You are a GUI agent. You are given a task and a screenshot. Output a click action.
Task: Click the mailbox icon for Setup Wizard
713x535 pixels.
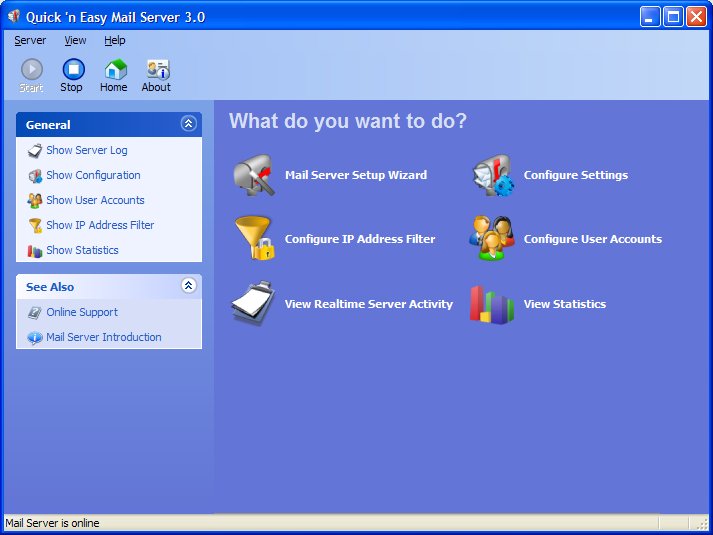[254, 175]
